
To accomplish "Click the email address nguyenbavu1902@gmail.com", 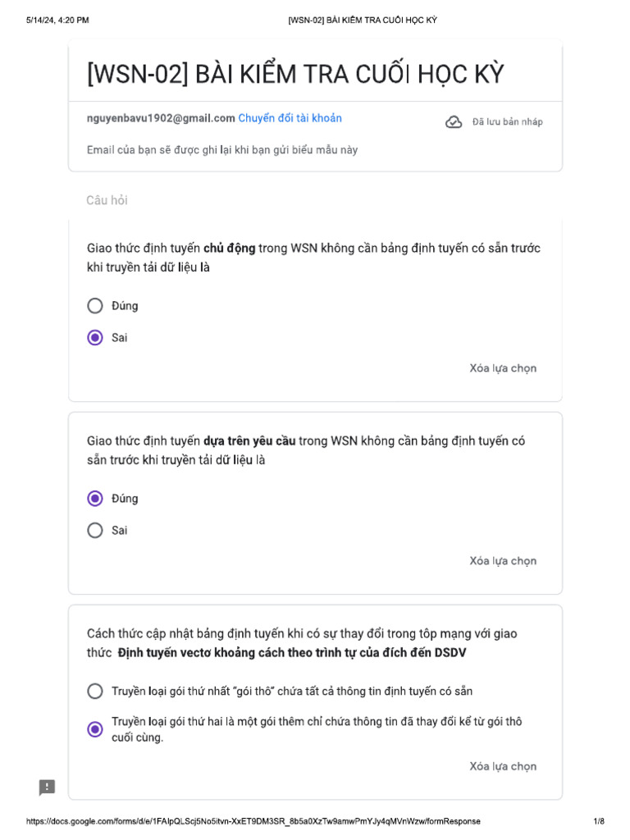I will (x=161, y=118).
